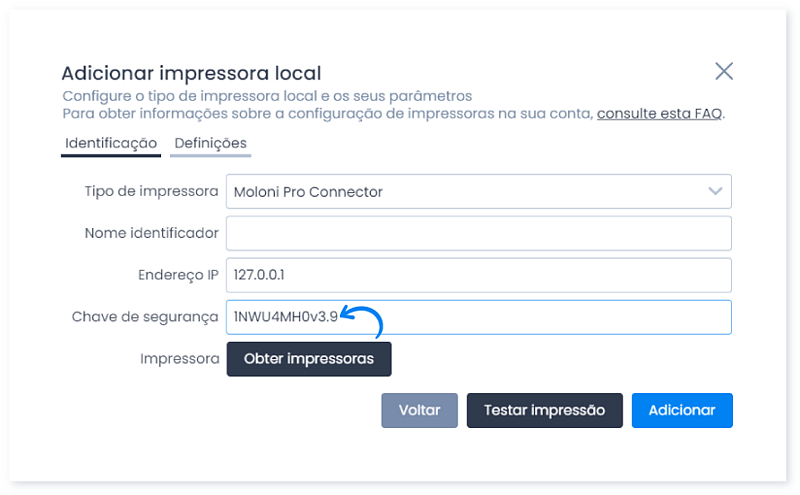Click the Adicionar impressora local heading
Image resolution: width=800 pixels, height=495 pixels.
[x=191, y=73]
